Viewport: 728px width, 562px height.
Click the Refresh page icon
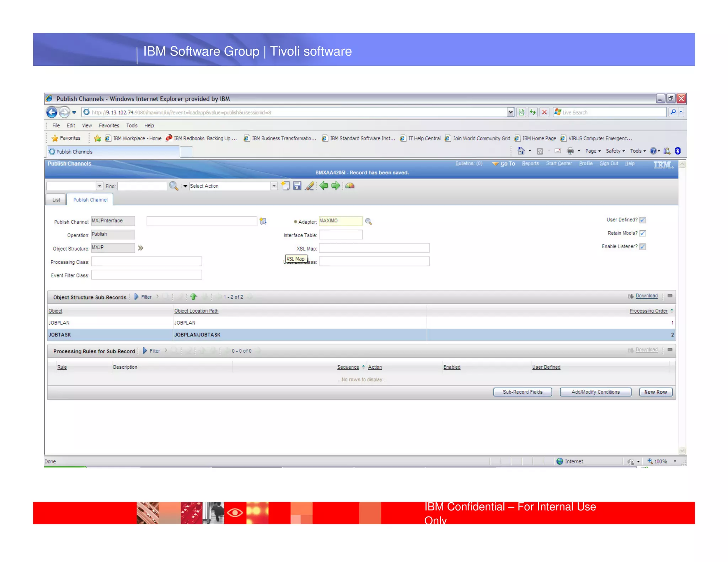532,112
